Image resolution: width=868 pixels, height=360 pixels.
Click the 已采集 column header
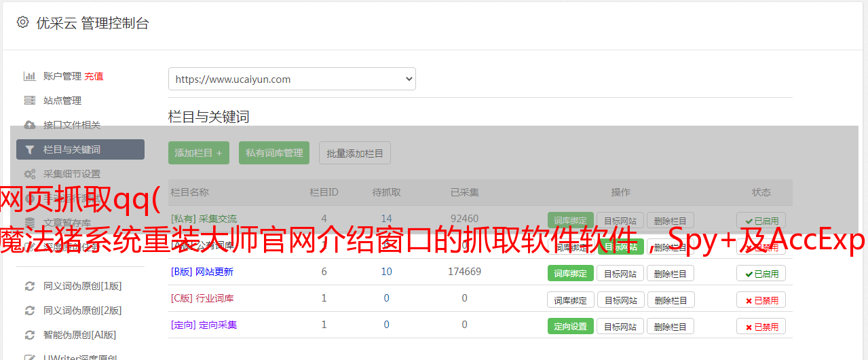point(464,192)
